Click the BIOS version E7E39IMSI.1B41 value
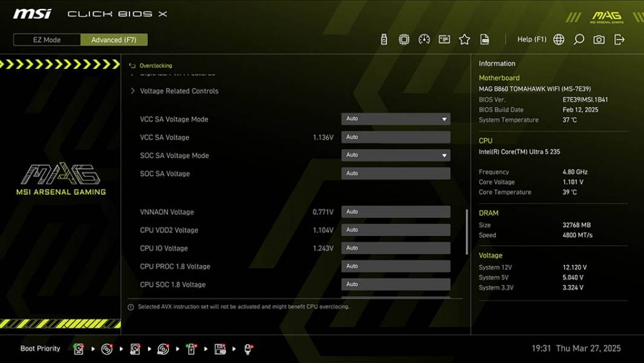The image size is (644, 363). pos(585,99)
